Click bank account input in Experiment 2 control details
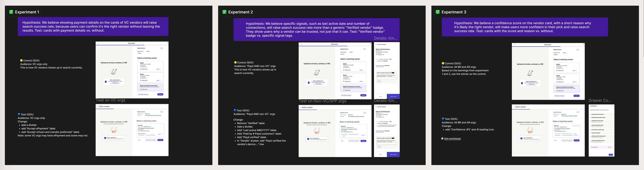Screen dimensions: 644x170 pos(387,78)
